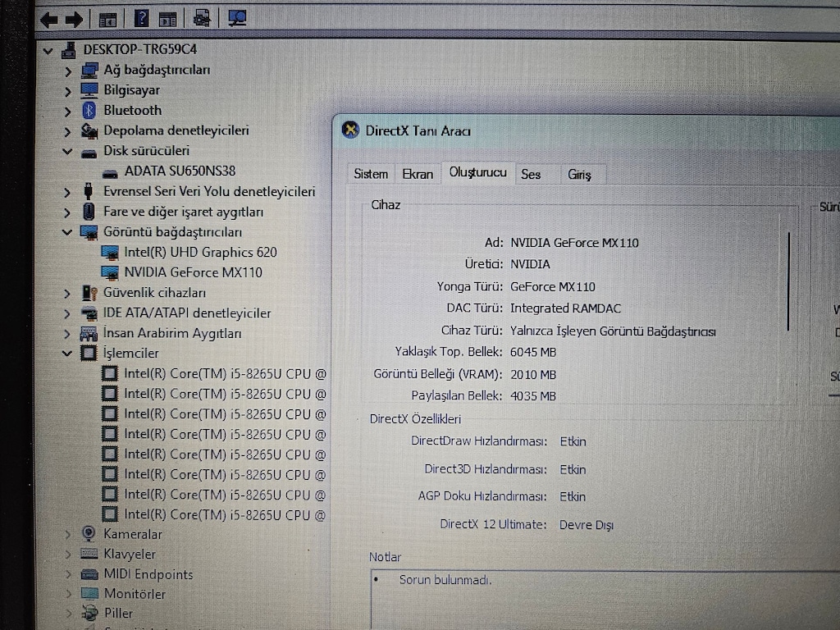
Task: Click the Monitörler monitor icon
Action: [89, 594]
